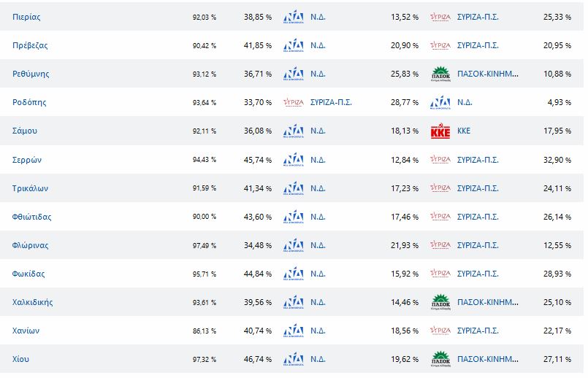Open the Χίου region link
Screen dimensions: 588x378
pos(21,359)
